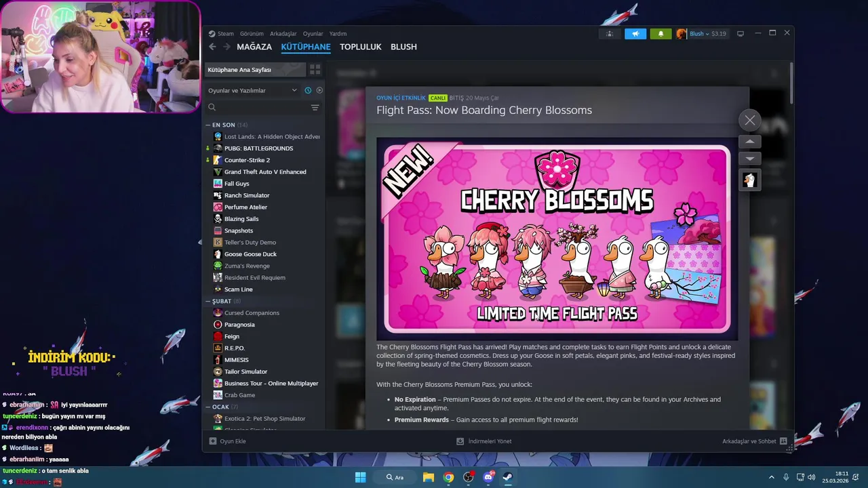Select Business Tour - Online Multiplayer
Screen dimensions: 868x488
click(x=265, y=384)
